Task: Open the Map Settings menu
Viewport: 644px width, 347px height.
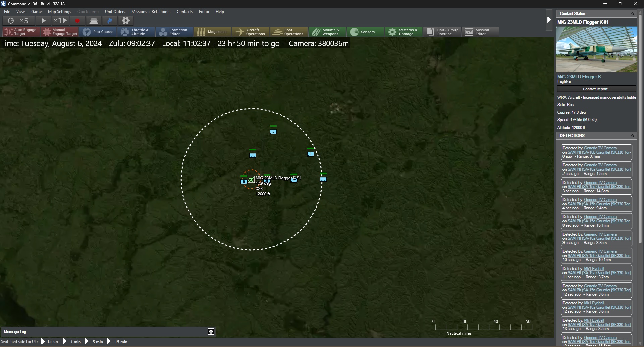Action: (60, 12)
